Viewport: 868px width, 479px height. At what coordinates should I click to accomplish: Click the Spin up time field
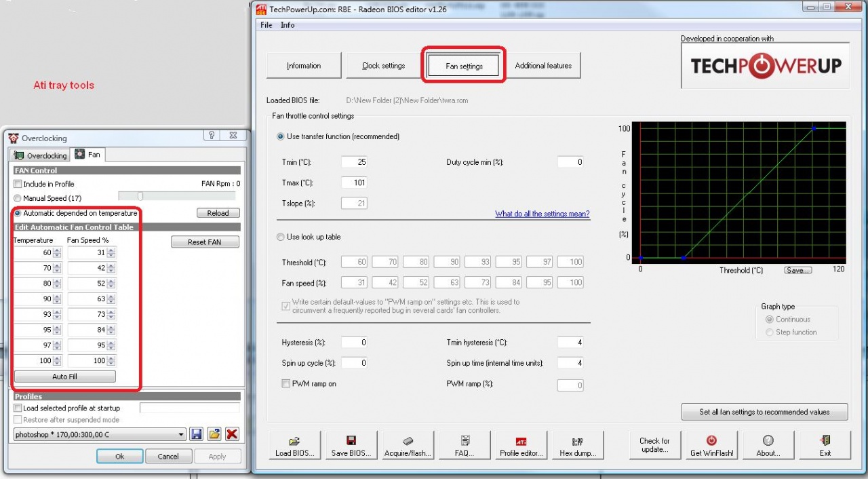pyautogui.click(x=570, y=363)
